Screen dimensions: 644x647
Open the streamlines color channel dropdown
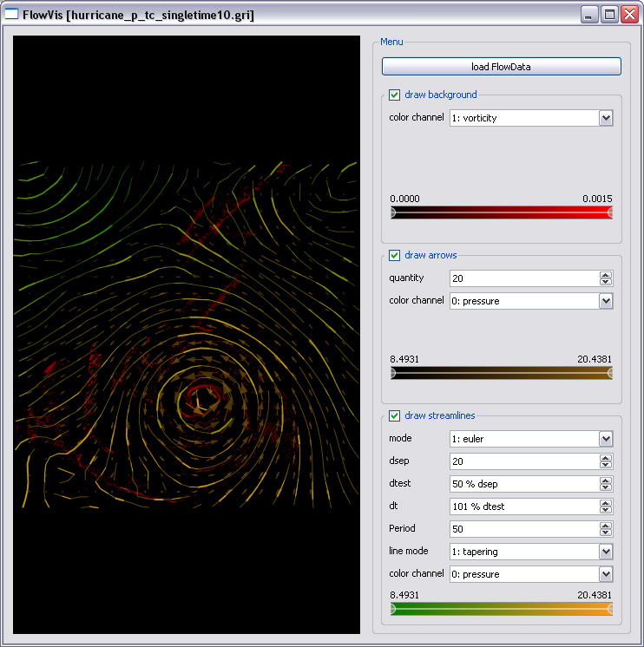[x=530, y=574]
